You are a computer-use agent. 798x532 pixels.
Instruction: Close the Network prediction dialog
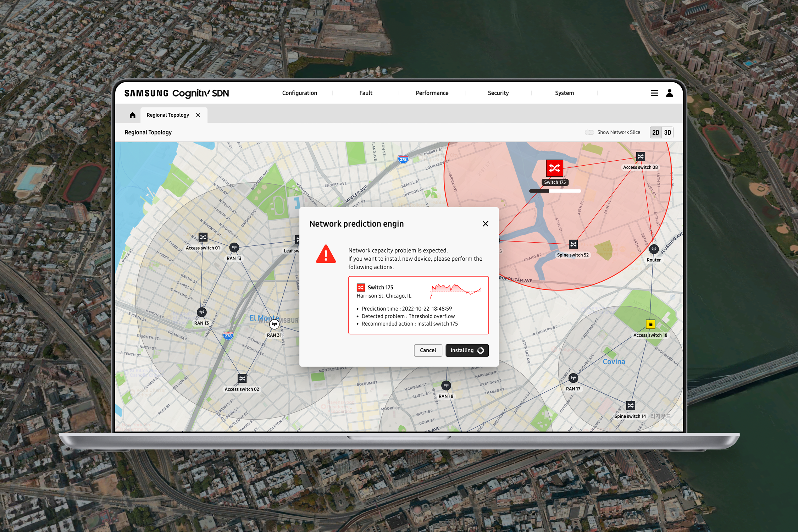485,224
